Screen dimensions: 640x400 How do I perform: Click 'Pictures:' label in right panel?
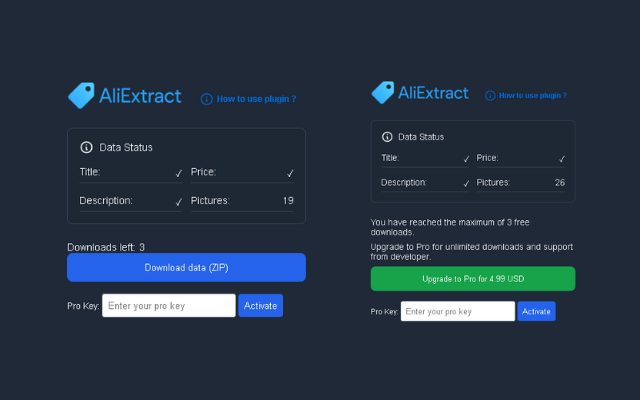click(493, 182)
